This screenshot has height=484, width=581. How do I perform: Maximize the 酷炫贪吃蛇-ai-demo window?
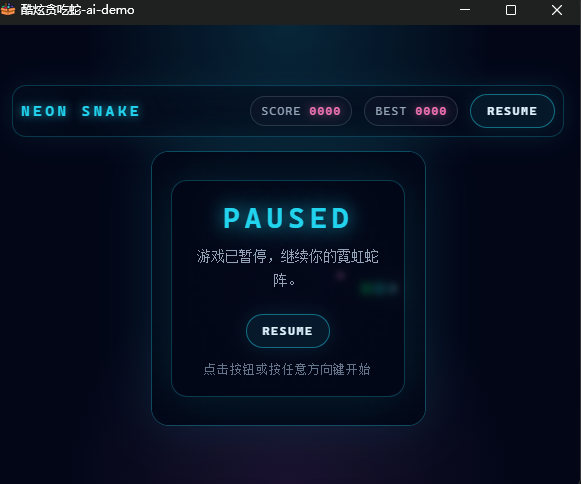[x=511, y=10]
